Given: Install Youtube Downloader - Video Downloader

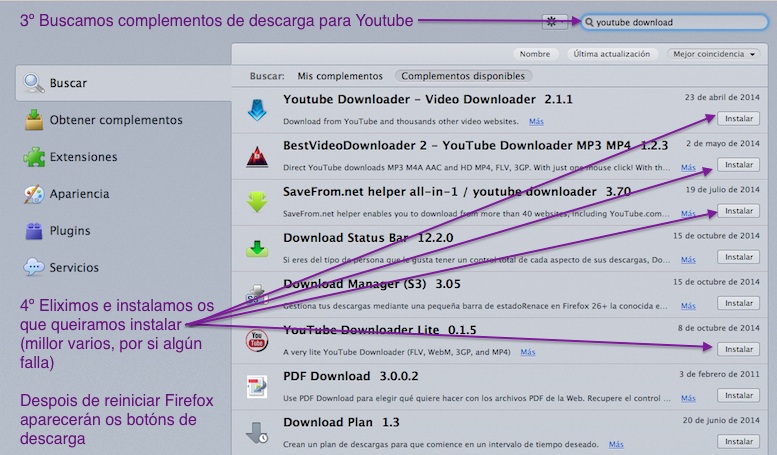Looking at the screenshot, I should [x=738, y=118].
